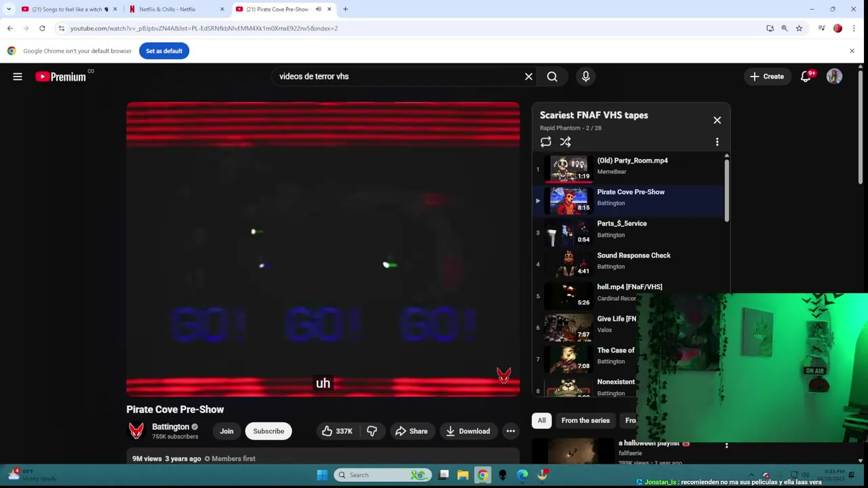868x488 pixels.
Task: Switch to Netflix & Chills tab
Action: 167,9
